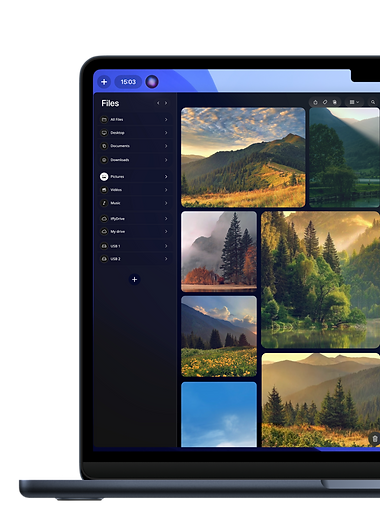Expand the Pictures row chevron
The height and width of the screenshot is (532, 380).
click(166, 176)
